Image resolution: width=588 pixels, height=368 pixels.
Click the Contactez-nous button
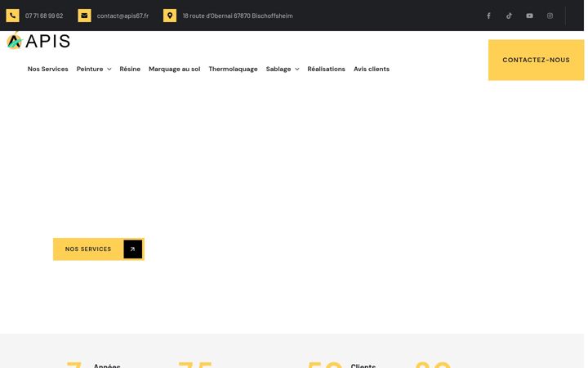coord(536,60)
